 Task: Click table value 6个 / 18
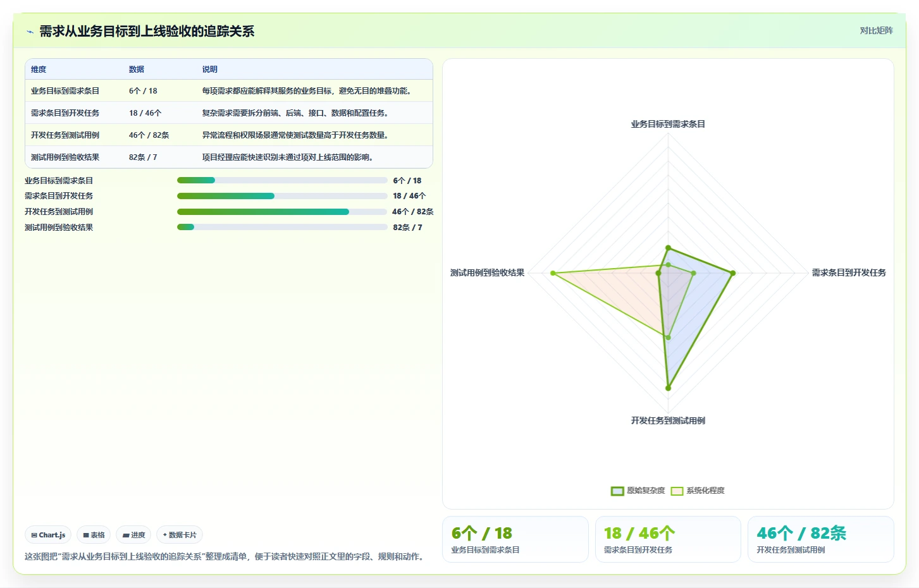pyautogui.click(x=143, y=91)
